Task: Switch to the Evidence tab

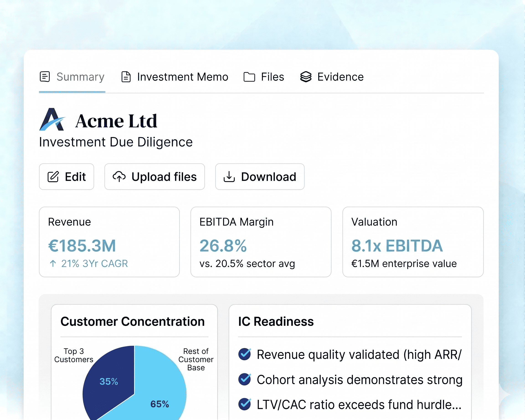Action: 340,77
